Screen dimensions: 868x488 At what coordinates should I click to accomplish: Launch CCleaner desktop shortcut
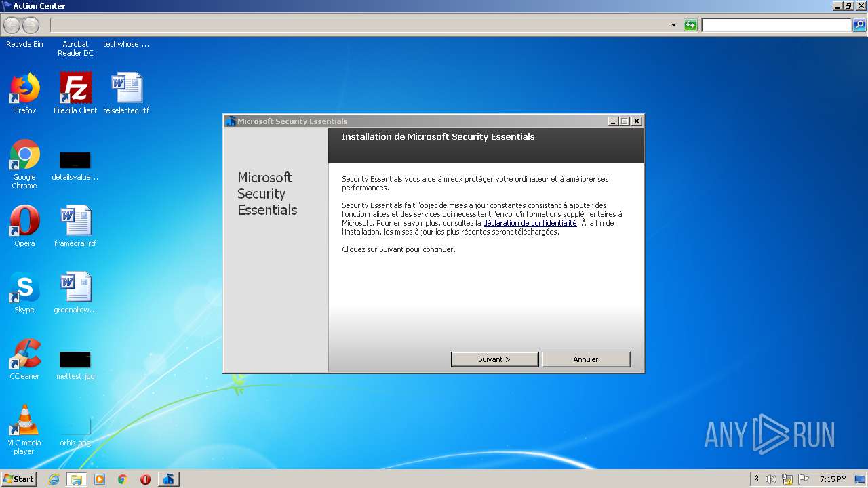(x=24, y=359)
